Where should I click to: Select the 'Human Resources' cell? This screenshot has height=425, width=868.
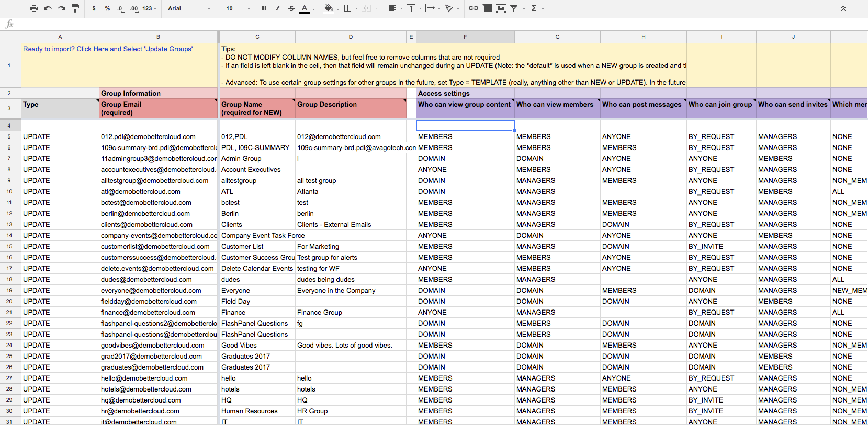(x=257, y=411)
